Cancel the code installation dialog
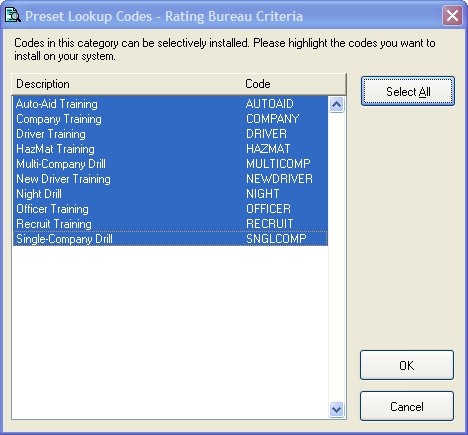 click(x=407, y=406)
